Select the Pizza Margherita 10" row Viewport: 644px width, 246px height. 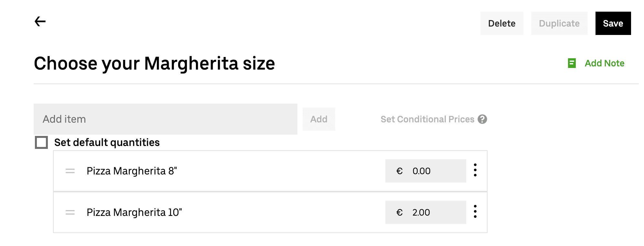click(134, 212)
